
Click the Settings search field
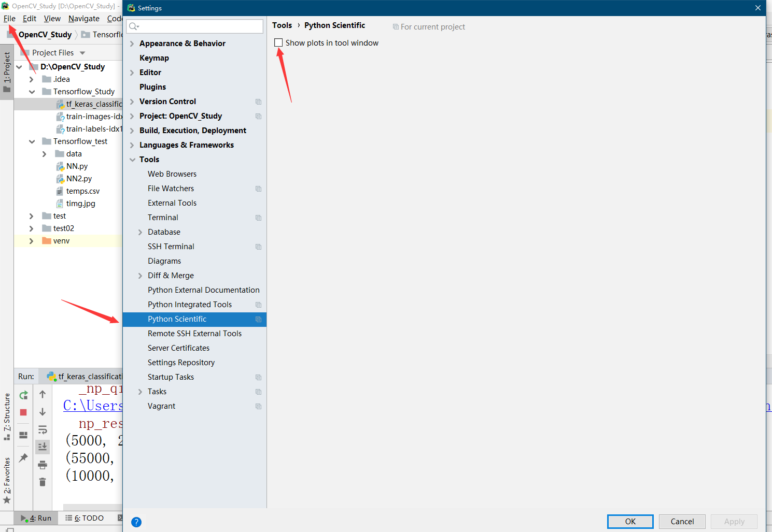194,26
